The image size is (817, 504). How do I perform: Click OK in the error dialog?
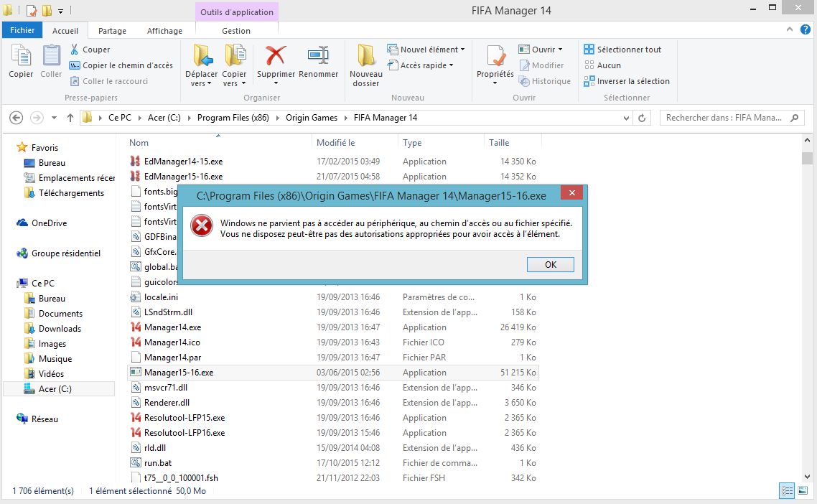(x=550, y=265)
